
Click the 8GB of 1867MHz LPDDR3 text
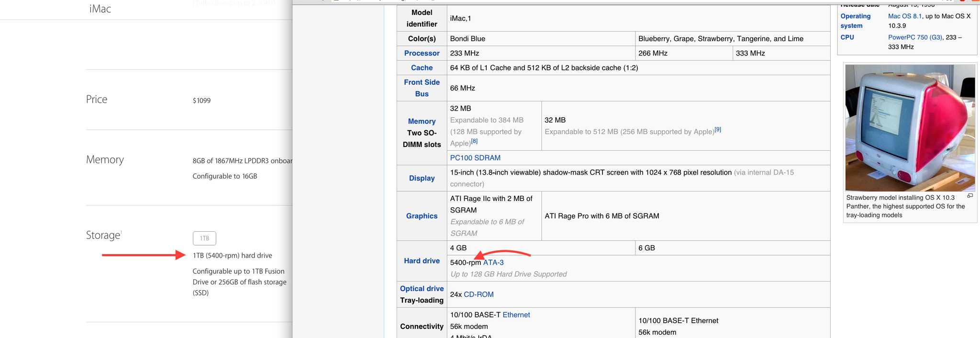point(242,161)
